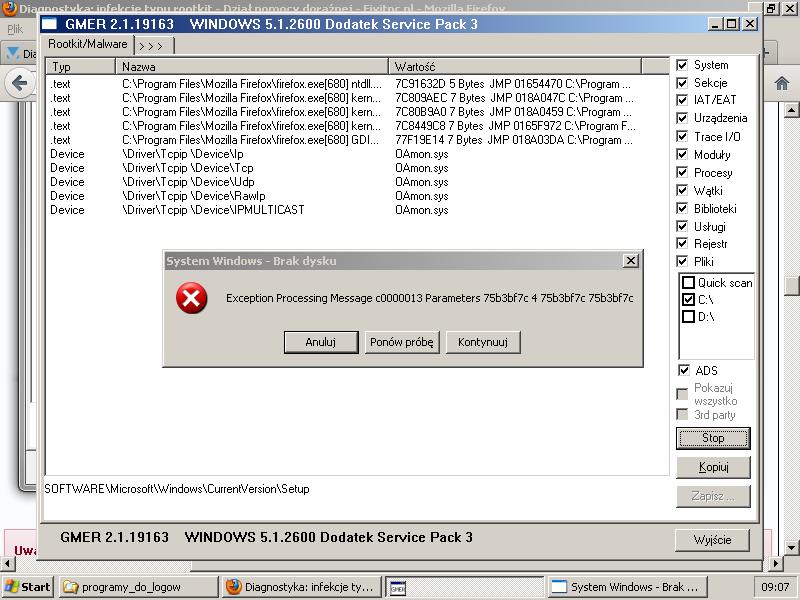Switch to System Windows - Brak taskbar item
The image size is (800, 600).
[x=628, y=587]
